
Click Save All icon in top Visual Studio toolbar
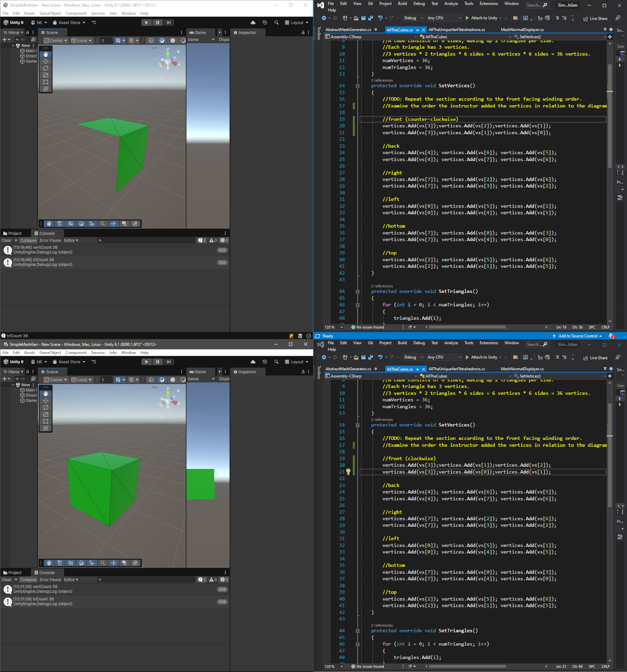[x=370, y=18]
